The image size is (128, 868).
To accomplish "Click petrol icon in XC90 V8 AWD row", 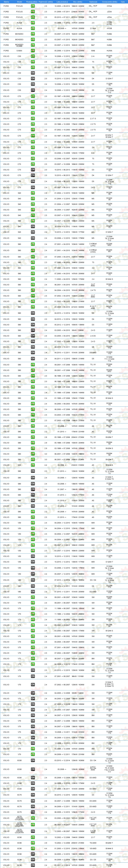I will [x=33, y=848].
